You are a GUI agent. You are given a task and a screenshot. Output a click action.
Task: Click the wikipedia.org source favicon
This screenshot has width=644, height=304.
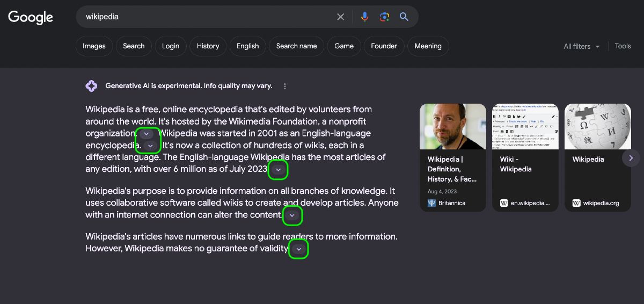(576, 203)
